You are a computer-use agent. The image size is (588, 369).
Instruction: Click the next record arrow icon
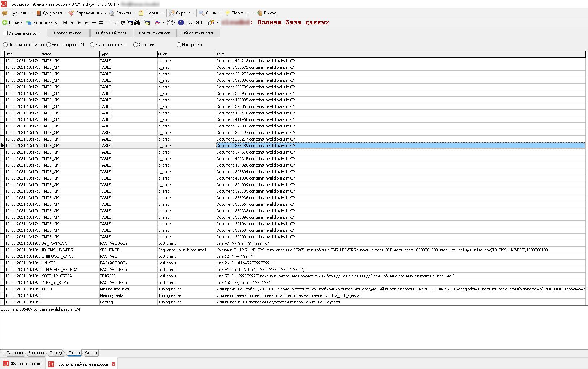tap(79, 22)
